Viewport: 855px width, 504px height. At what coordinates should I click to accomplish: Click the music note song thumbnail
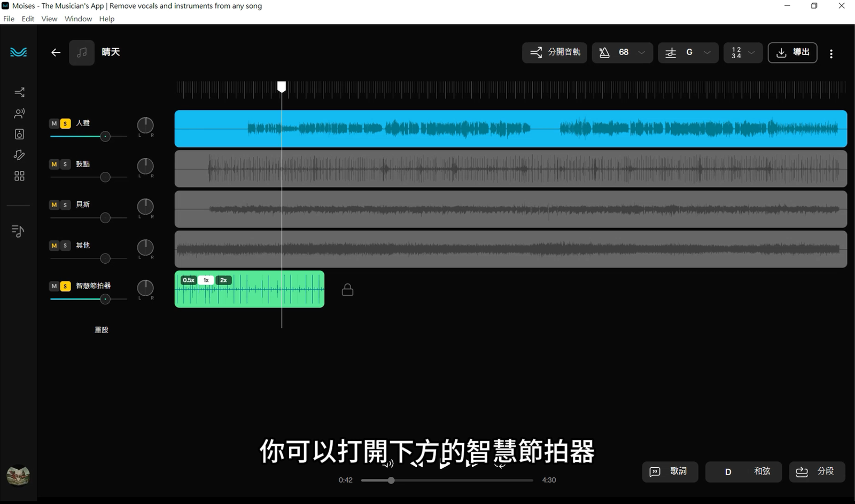pyautogui.click(x=82, y=52)
